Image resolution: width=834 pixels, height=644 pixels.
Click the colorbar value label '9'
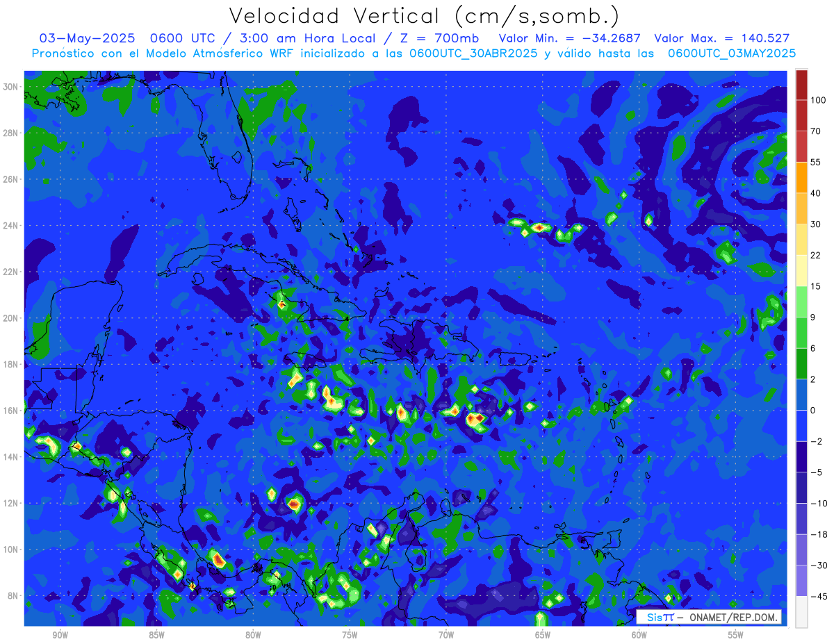[814, 317]
